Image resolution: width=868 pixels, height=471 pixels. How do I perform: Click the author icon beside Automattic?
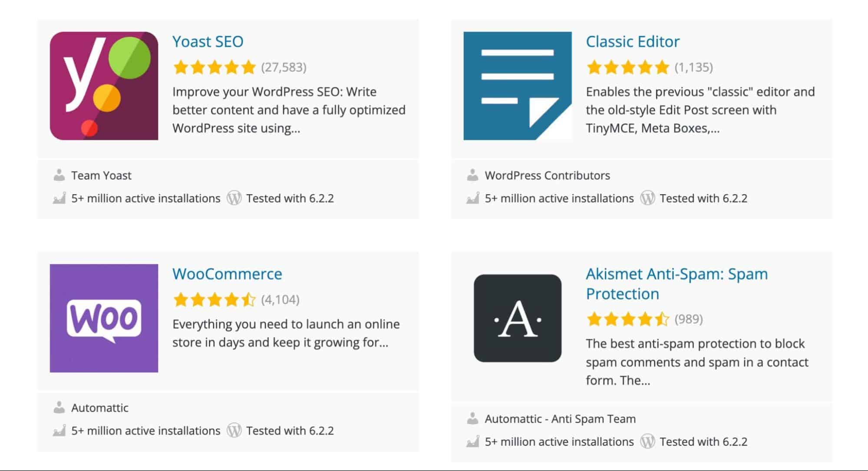pyautogui.click(x=59, y=408)
